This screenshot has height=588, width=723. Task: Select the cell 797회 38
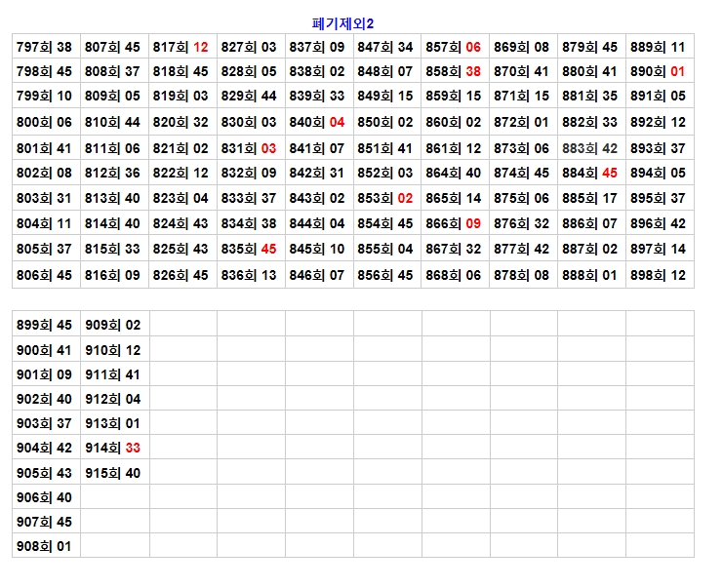[x=45, y=47]
